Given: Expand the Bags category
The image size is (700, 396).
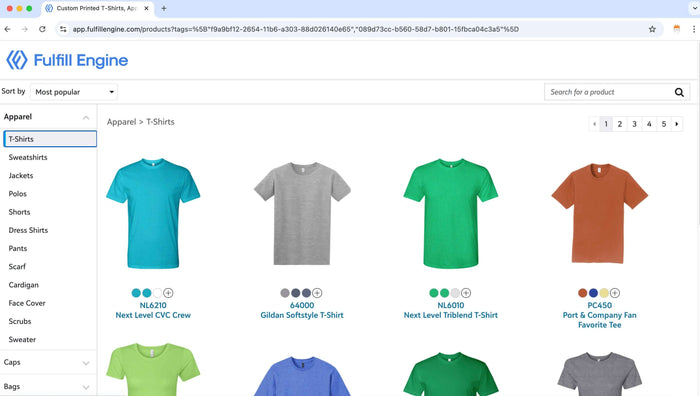Looking at the screenshot, I should point(86,387).
